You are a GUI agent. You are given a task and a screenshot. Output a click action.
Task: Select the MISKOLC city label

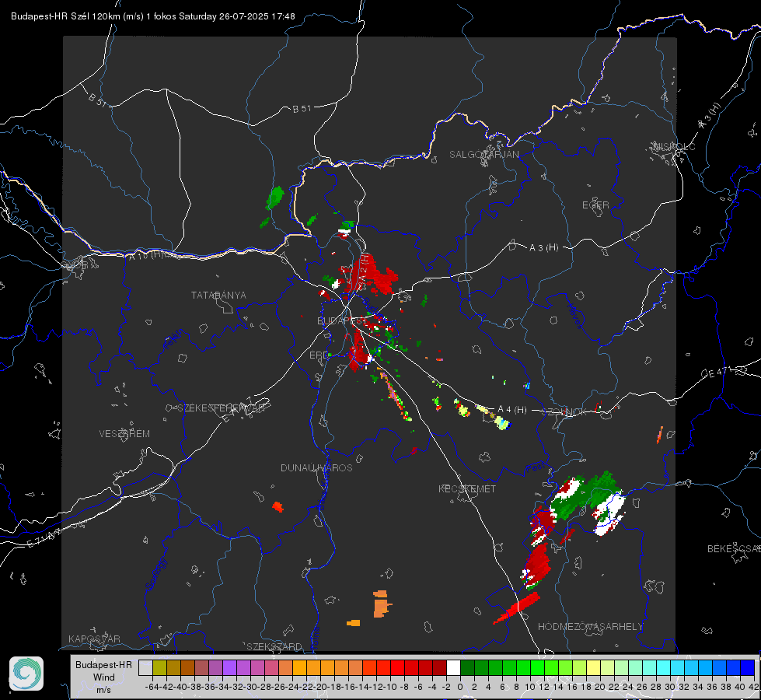(674, 146)
